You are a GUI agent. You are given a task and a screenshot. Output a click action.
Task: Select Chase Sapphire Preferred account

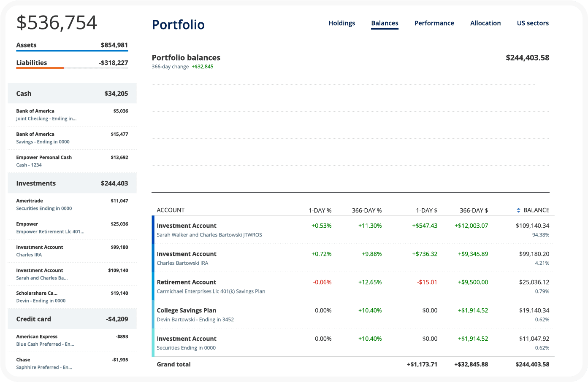click(x=72, y=363)
